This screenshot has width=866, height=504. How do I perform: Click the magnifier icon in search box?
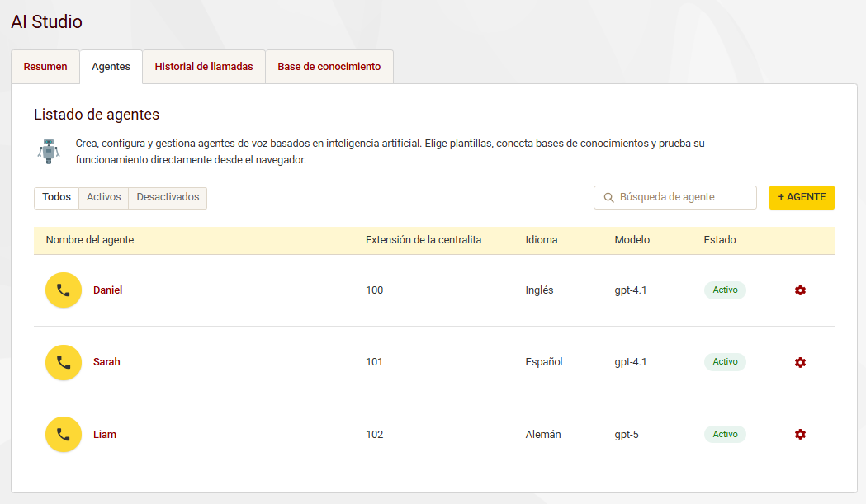pyautogui.click(x=609, y=198)
